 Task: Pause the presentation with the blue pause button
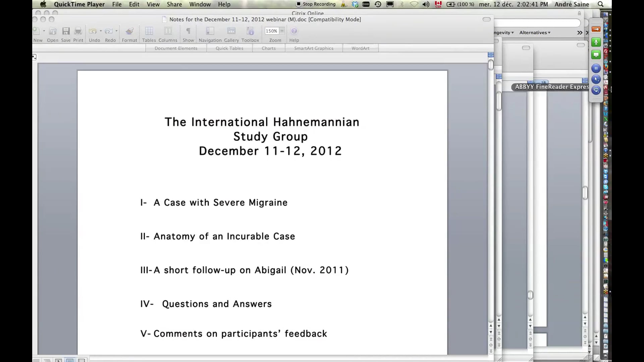(x=596, y=68)
